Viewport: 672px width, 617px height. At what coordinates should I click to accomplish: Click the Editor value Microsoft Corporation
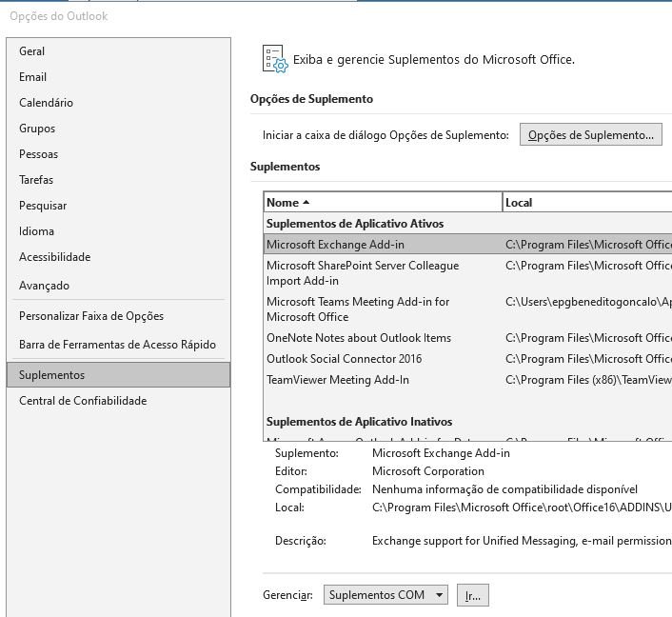428,471
